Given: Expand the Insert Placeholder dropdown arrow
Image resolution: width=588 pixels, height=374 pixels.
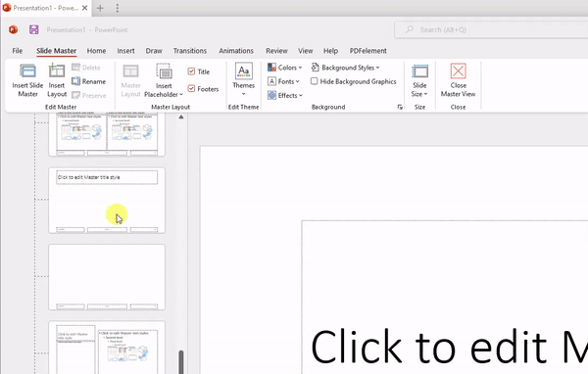Looking at the screenshot, I should [x=181, y=94].
